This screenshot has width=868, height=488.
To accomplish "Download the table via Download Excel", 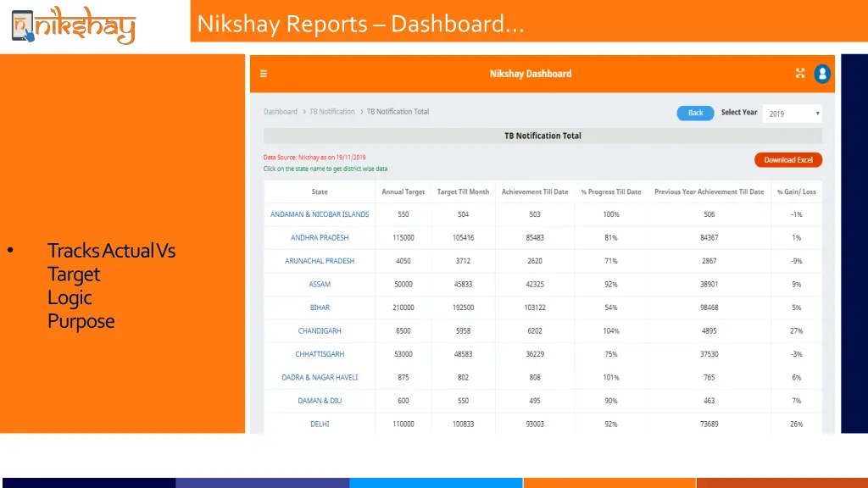I will tap(788, 160).
